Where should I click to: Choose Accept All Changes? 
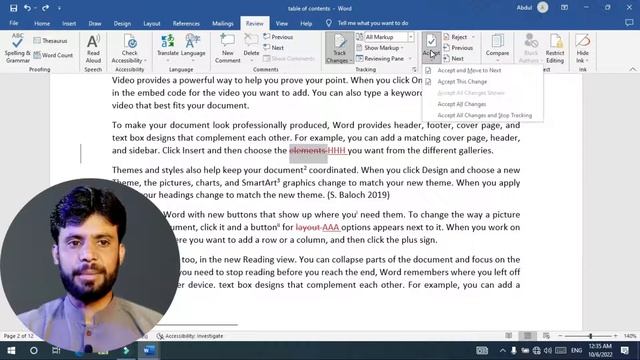tap(462, 104)
